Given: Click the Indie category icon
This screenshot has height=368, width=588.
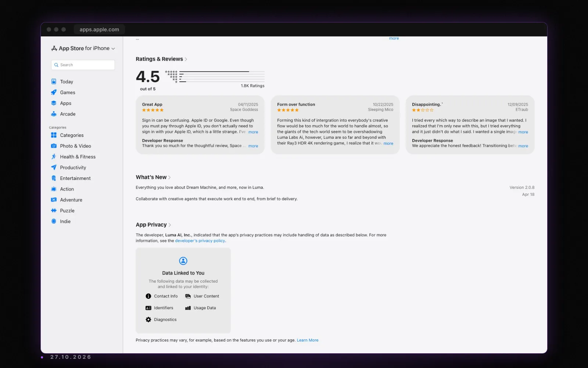Looking at the screenshot, I should (x=54, y=221).
